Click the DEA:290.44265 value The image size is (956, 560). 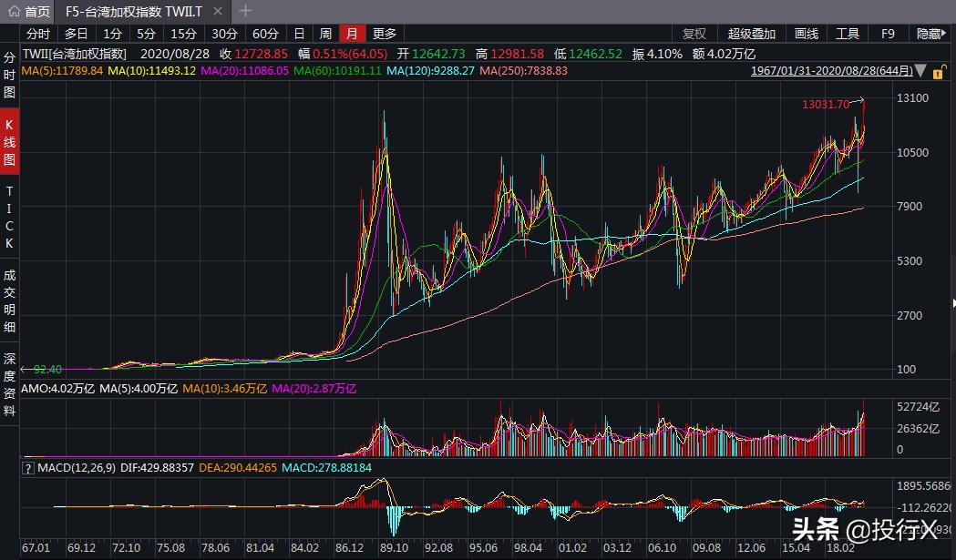(238, 468)
